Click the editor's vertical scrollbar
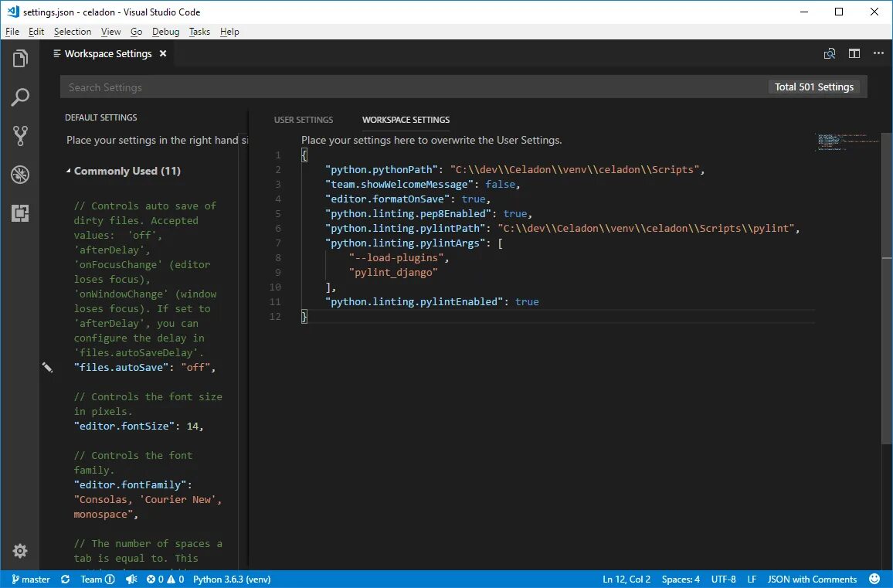The width and height of the screenshot is (893, 588). click(x=887, y=289)
